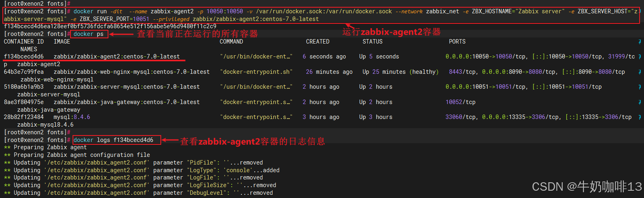644x198 pixels.
Task: Click the "PidFile" parameter log entry
Action: 133,163
